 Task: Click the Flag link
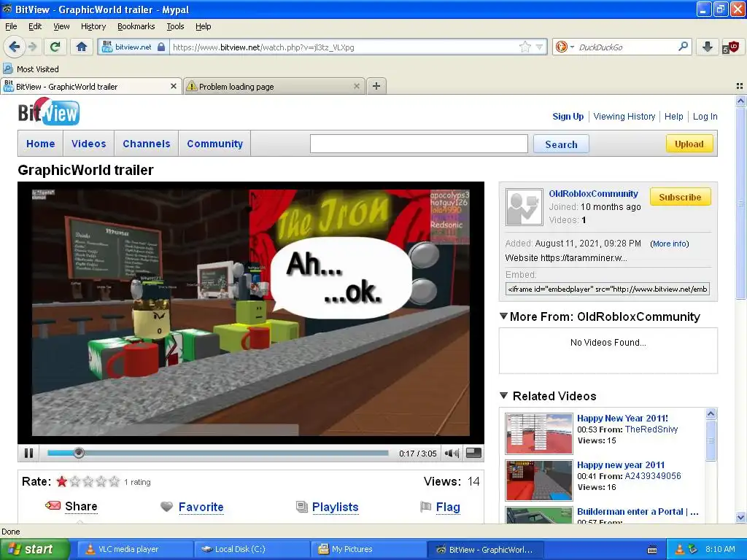[x=448, y=507]
